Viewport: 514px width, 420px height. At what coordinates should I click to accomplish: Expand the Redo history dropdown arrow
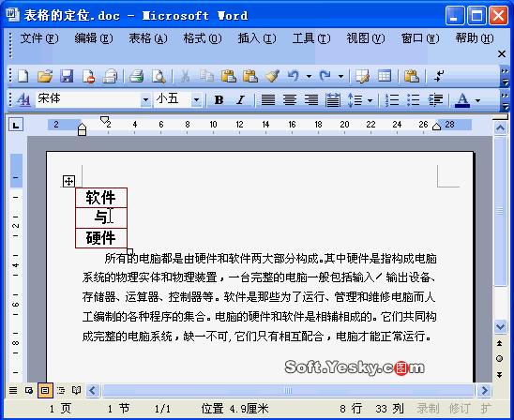340,76
